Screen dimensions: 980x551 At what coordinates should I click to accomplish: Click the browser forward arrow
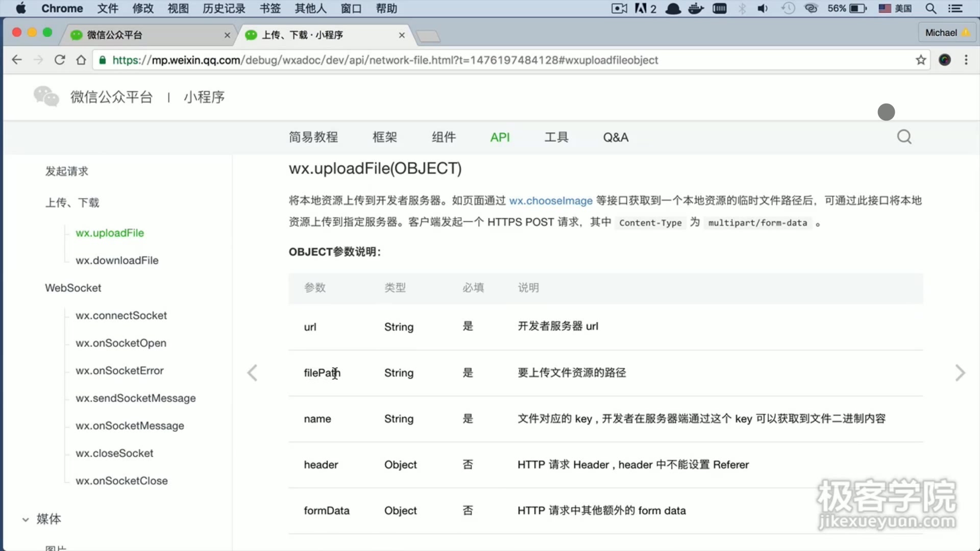[38, 60]
